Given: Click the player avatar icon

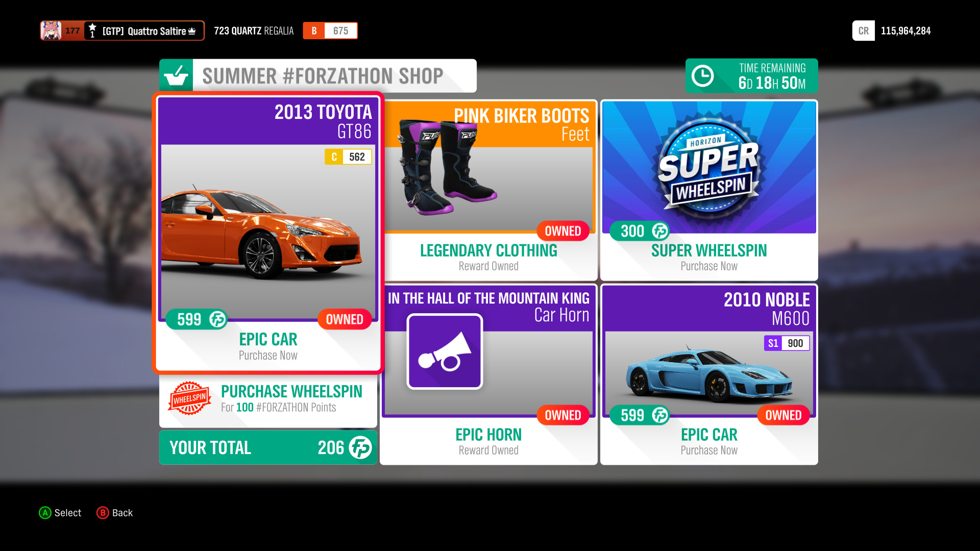Looking at the screenshot, I should 51,31.
